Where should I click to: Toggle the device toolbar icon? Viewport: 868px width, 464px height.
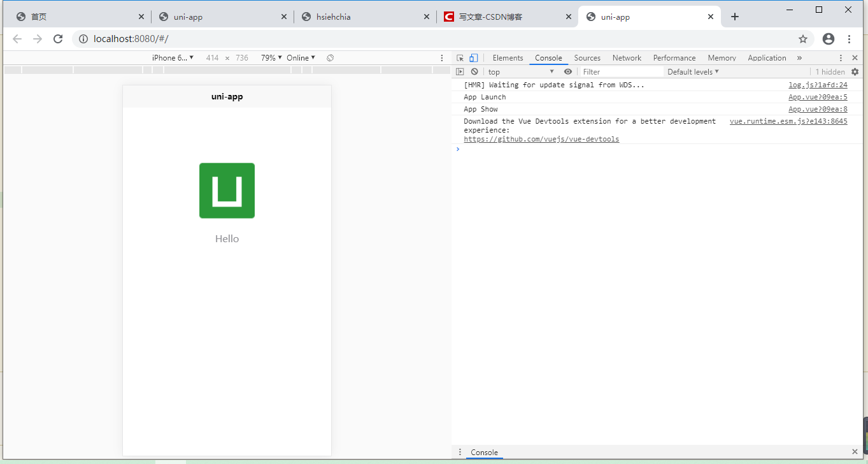coord(474,58)
